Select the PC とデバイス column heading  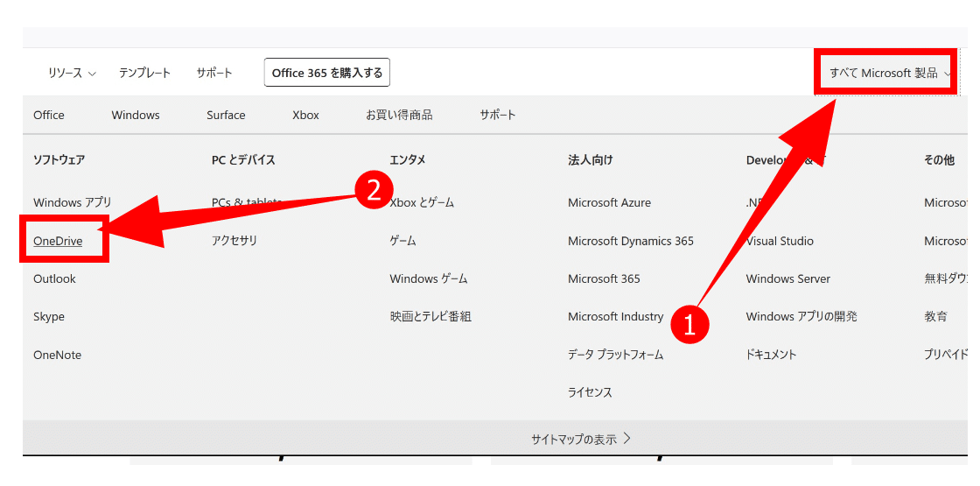click(244, 160)
